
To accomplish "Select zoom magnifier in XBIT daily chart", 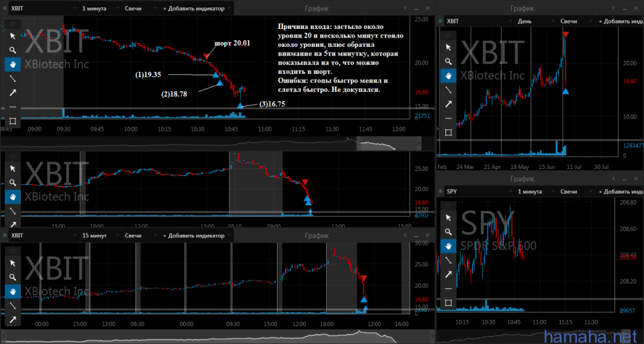I will coord(449,61).
